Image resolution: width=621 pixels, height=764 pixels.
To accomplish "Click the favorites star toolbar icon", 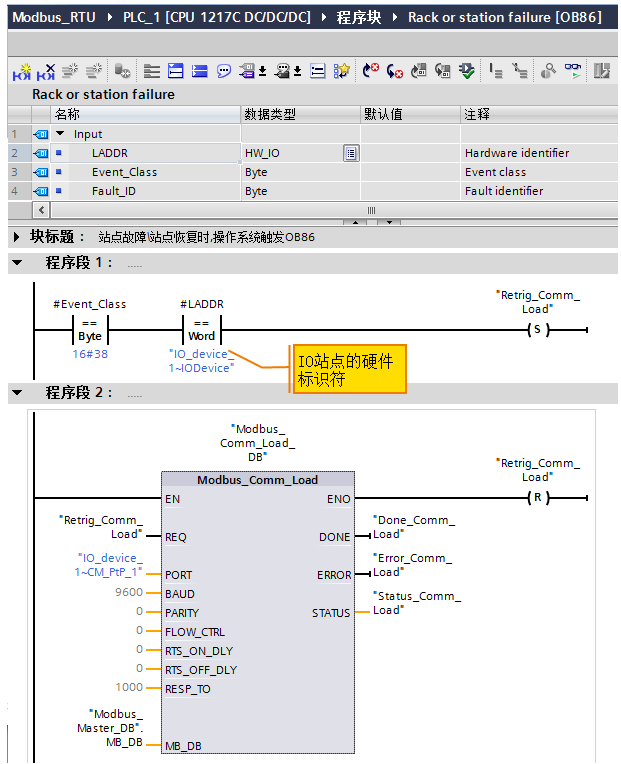I will 342,71.
